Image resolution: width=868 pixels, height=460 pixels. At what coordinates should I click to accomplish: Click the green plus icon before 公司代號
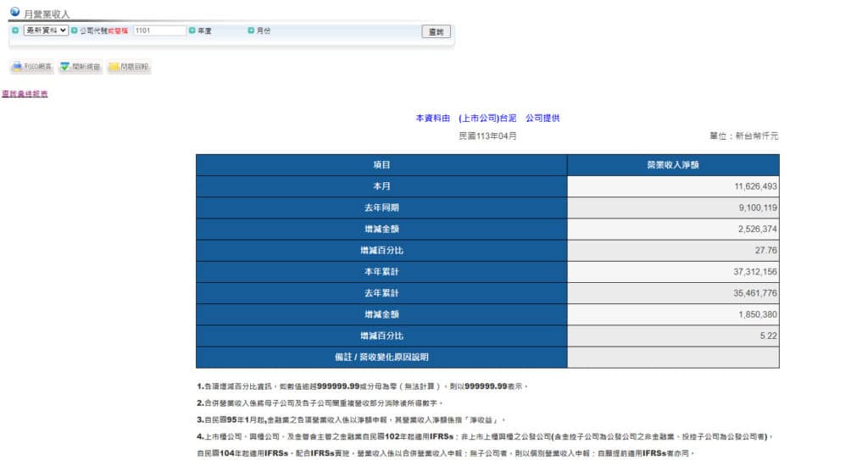click(x=75, y=30)
